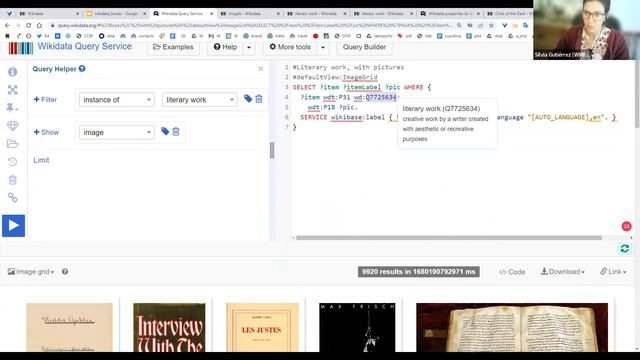Viewport: 640px width, 360px height.
Task: Switch to the Wikidata properties browser tab
Action: click(x=451, y=13)
